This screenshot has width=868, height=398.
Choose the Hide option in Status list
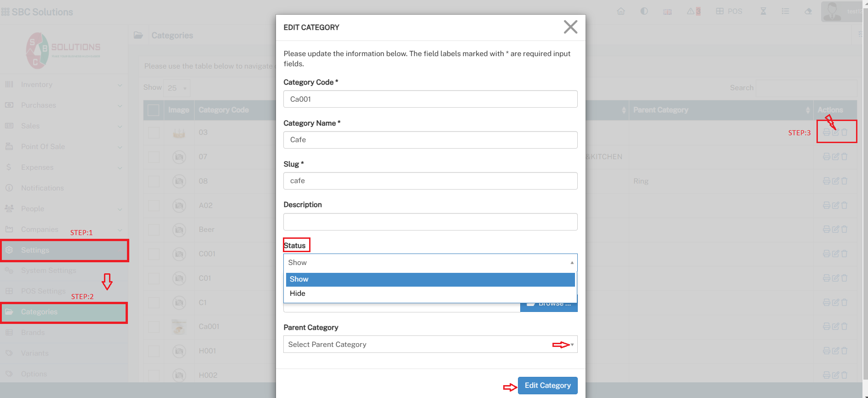coord(298,294)
